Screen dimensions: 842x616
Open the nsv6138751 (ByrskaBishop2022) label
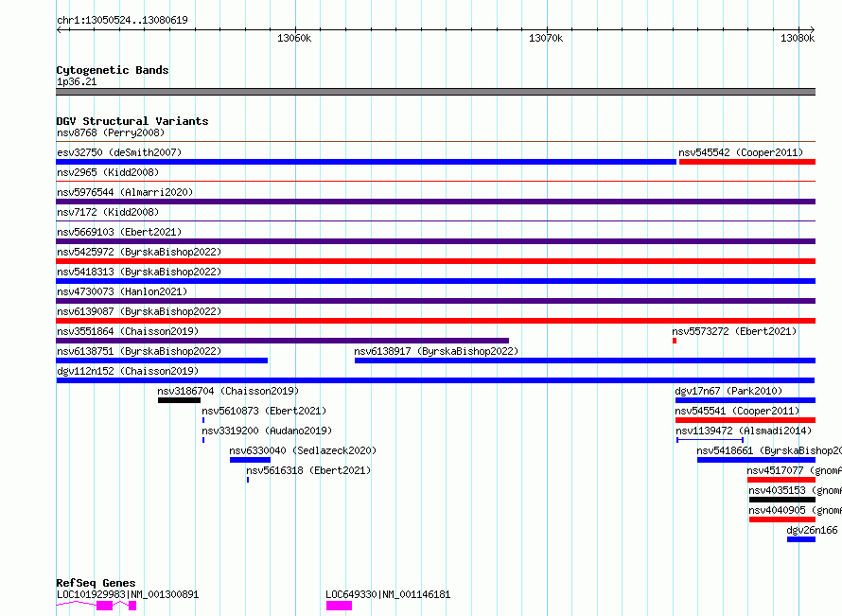tap(139, 351)
